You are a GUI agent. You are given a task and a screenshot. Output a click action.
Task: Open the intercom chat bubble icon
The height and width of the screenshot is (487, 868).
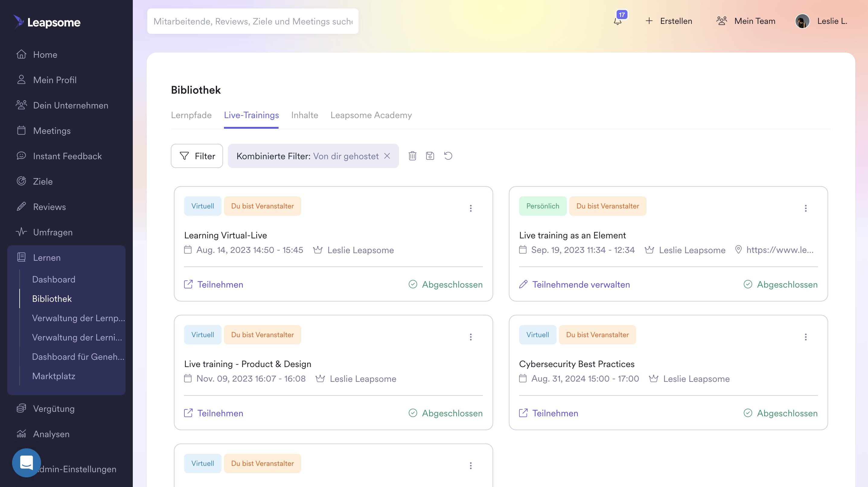coord(26,463)
